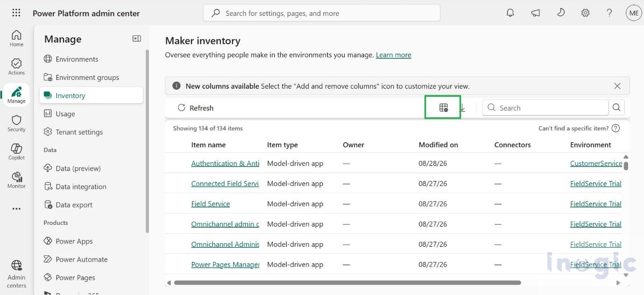Click the Can't find a specific item text

(x=573, y=128)
